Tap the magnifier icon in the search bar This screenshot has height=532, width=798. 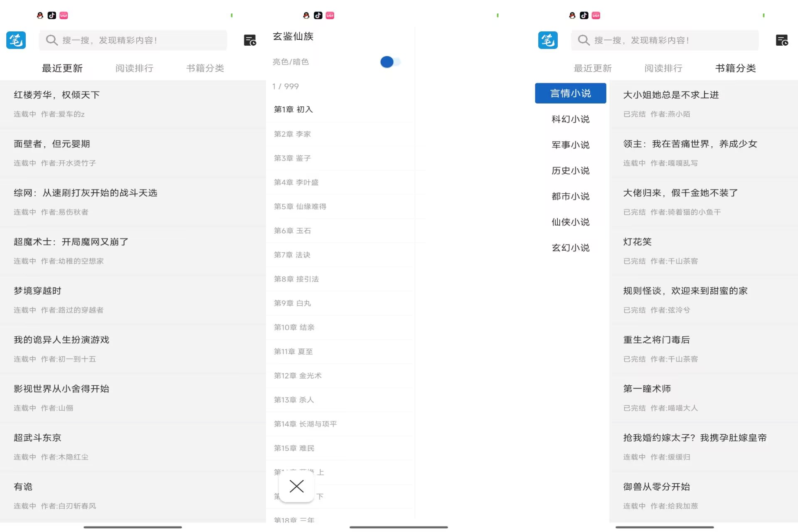[x=52, y=40]
